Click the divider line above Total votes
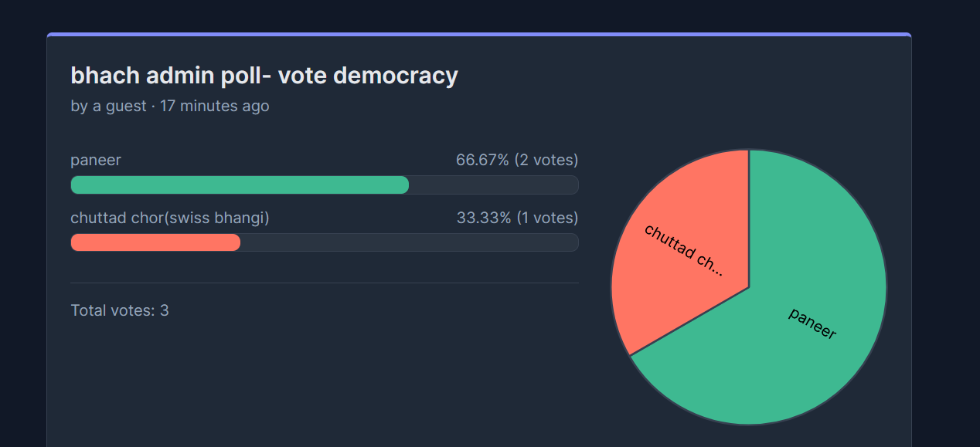 pyautogui.click(x=325, y=283)
